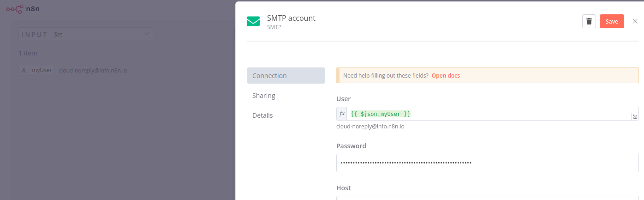The width and height of the screenshot is (644, 200).
Task: Click the green SMTP envelope icon
Action: click(253, 22)
